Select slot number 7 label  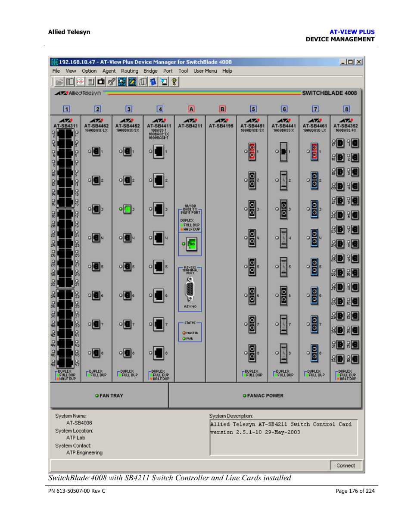tap(315, 109)
